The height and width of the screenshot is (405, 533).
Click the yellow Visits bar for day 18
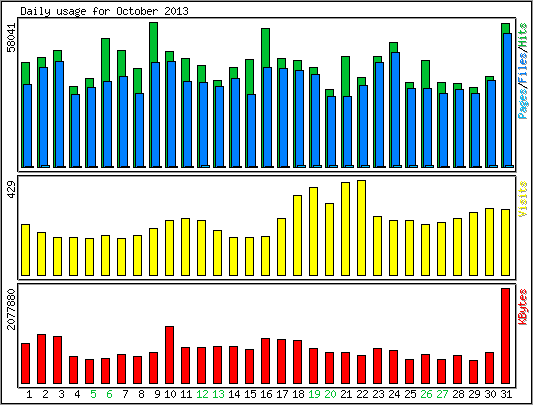(x=297, y=235)
